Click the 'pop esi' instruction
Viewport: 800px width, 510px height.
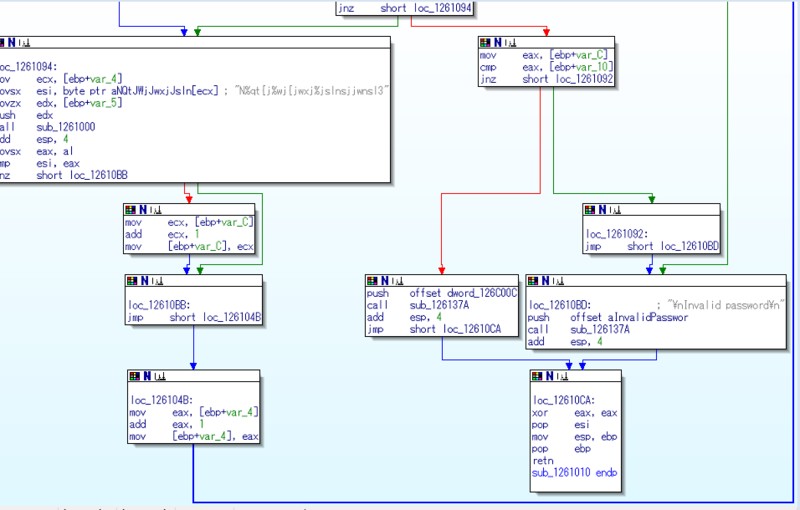[x=561, y=424]
